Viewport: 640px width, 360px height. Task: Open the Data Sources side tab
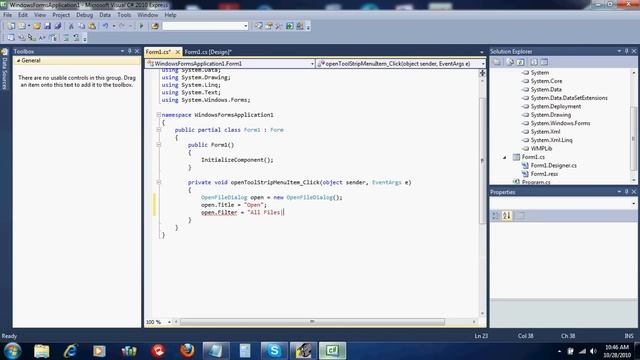[x=4, y=69]
